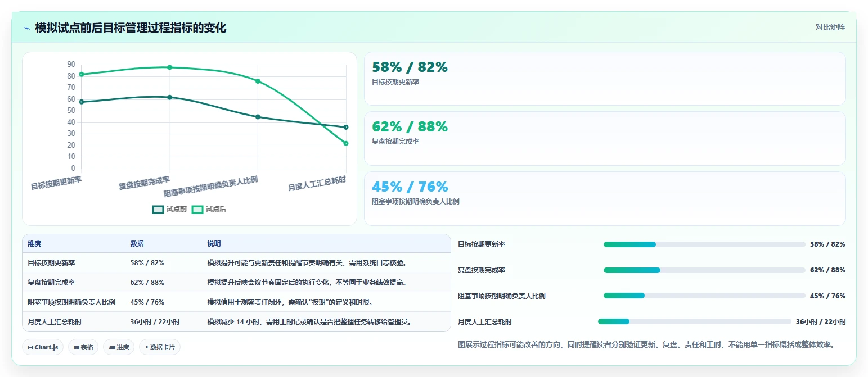The image size is (868, 377).
Task: Click the 目标按期更新率 progress bar
Action: [704, 244]
